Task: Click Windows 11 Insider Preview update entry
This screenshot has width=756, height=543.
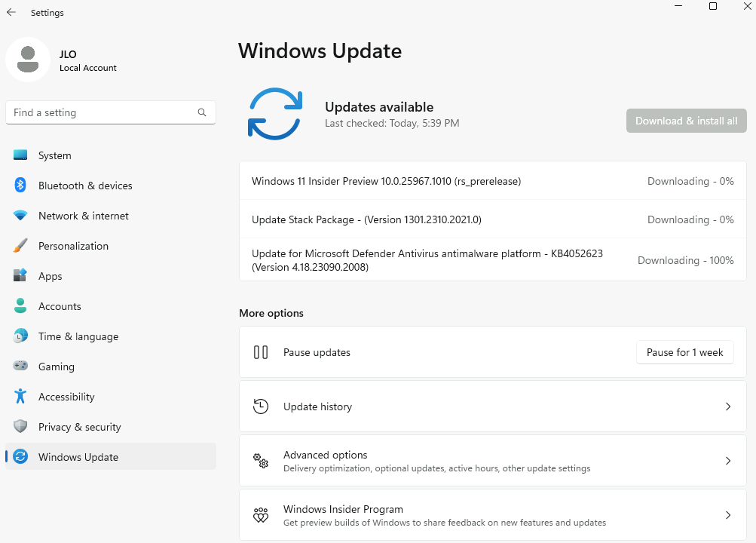Action: pyautogui.click(x=493, y=181)
